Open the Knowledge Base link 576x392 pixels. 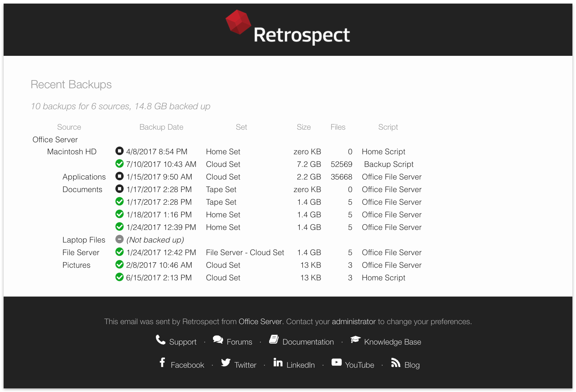393,342
